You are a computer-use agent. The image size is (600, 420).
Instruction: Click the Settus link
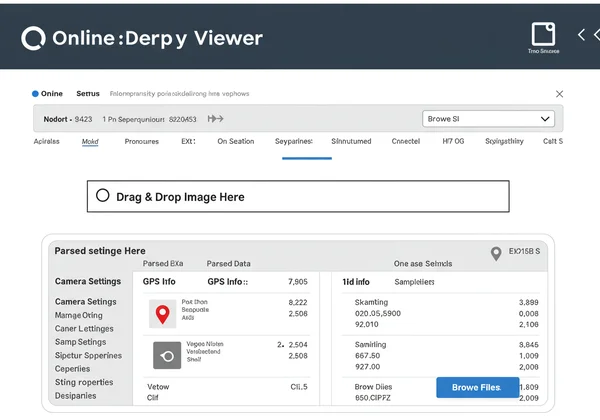pos(88,94)
